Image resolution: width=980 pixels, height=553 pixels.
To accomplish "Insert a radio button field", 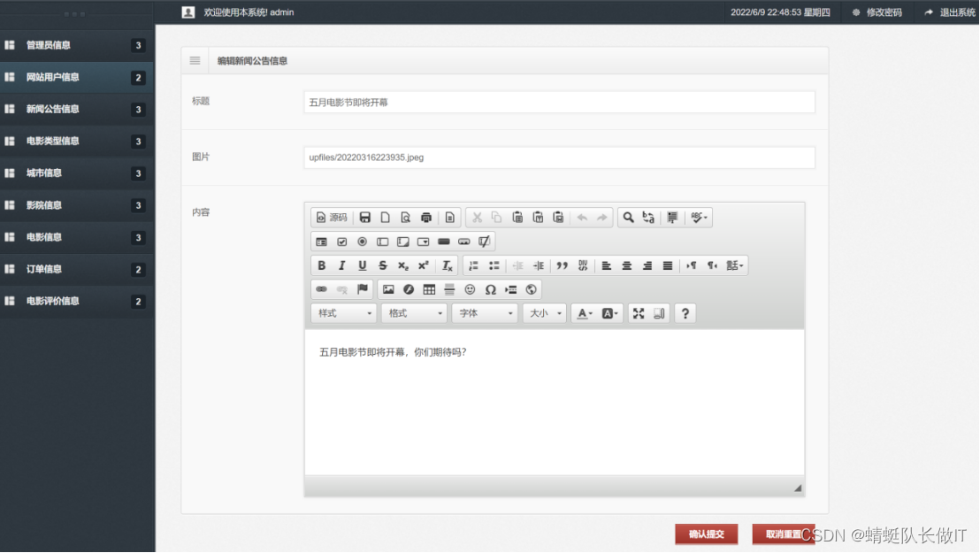I will click(362, 242).
